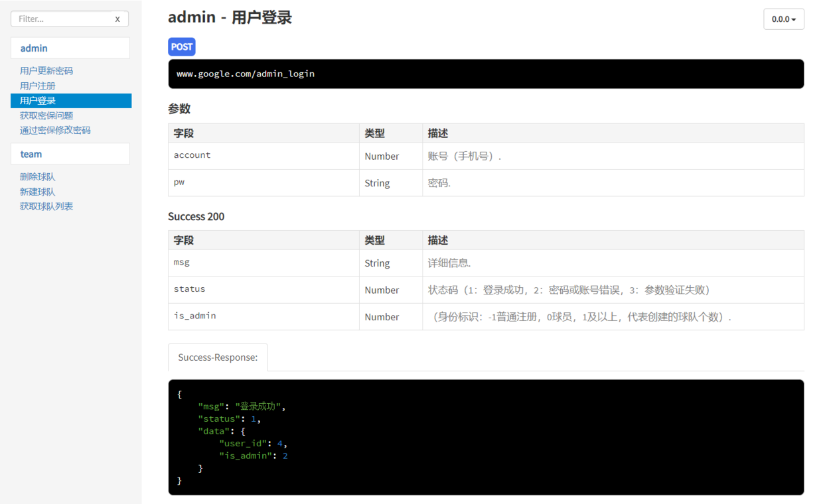Open 用户更新密码 in sidebar
The width and height of the screenshot is (823, 504).
46,71
